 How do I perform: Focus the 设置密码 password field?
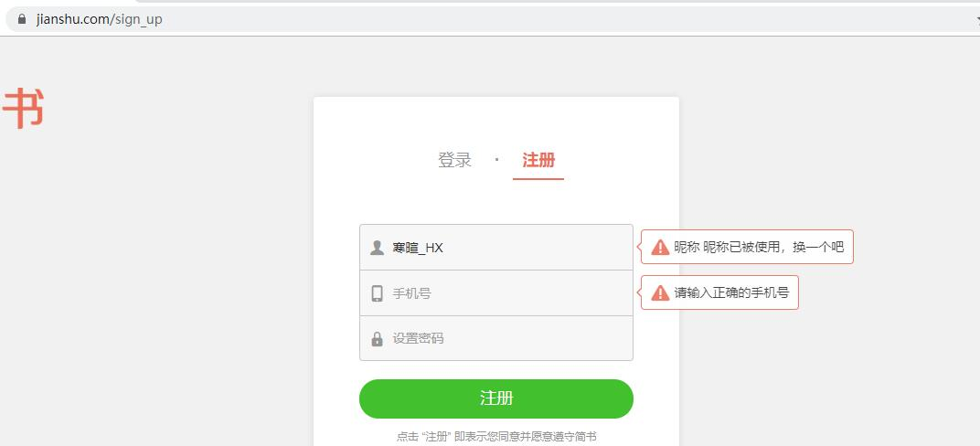496,338
